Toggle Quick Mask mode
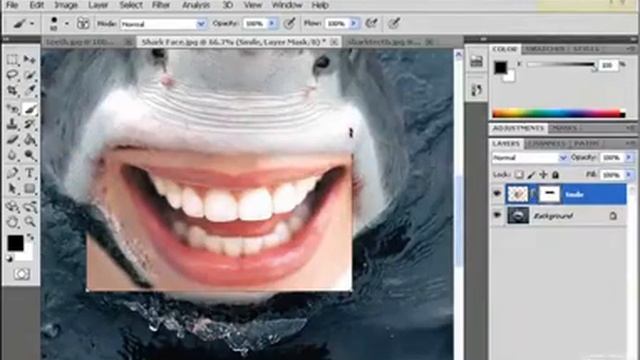 22,274
